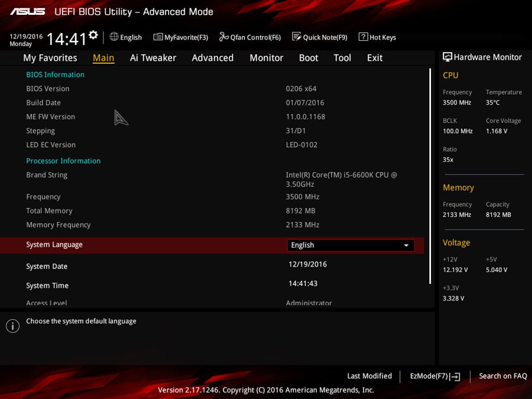This screenshot has width=532, height=399.
Task: Click the English language button in toolbar
Action: [126, 37]
